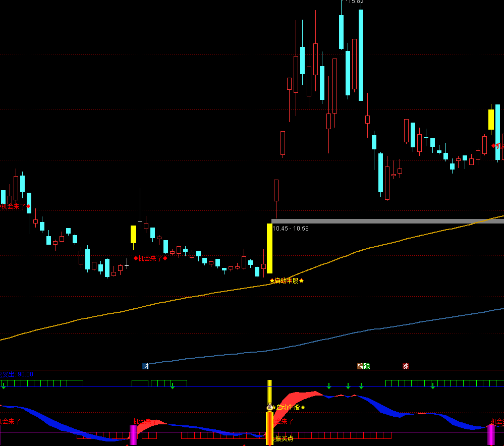Image resolution: width=504 pixels, height=446 pixels.
Task: Select the 启动牛股 star label on price chart
Action: tap(287, 281)
